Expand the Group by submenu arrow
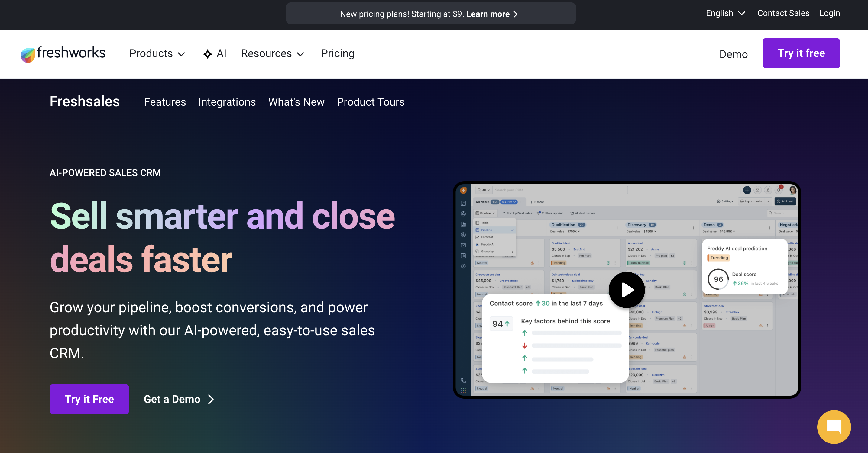This screenshot has height=453, width=868. pyautogui.click(x=513, y=252)
